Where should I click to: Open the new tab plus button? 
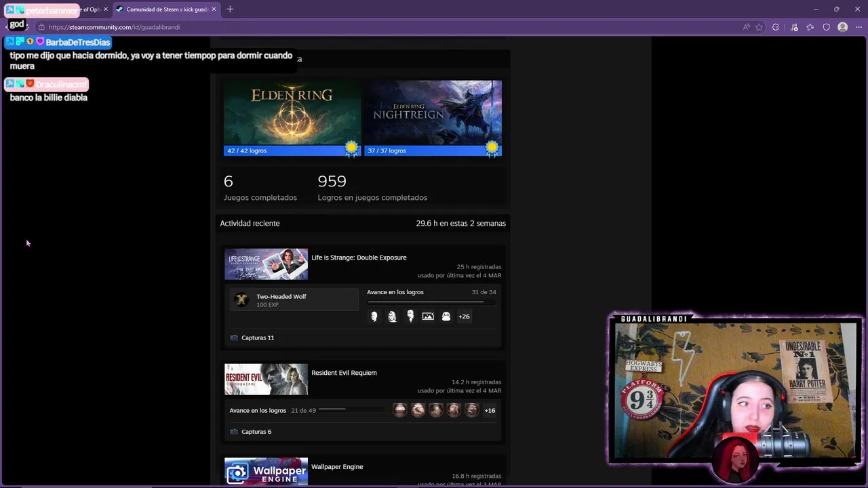click(230, 9)
